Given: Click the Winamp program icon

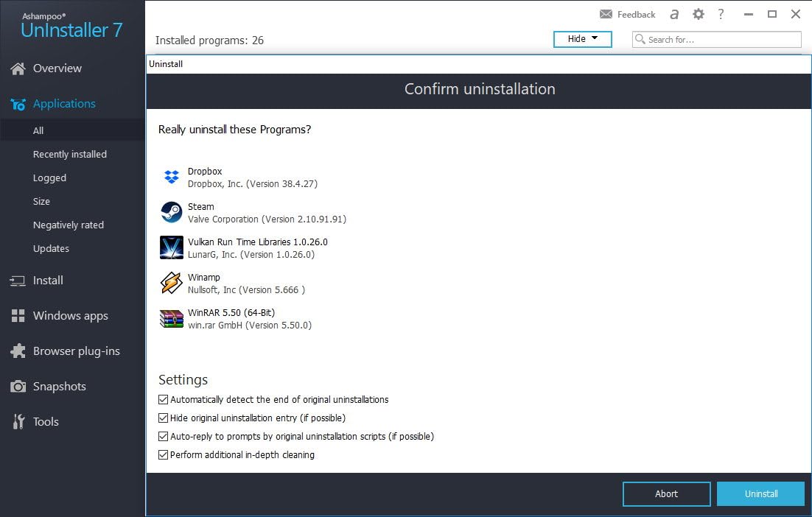Looking at the screenshot, I should click(x=172, y=283).
